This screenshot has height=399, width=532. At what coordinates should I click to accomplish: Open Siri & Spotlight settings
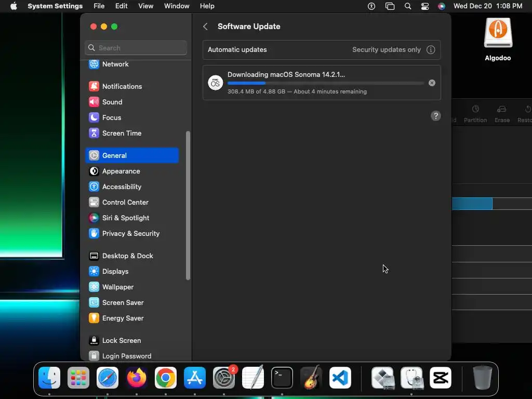(x=132, y=218)
